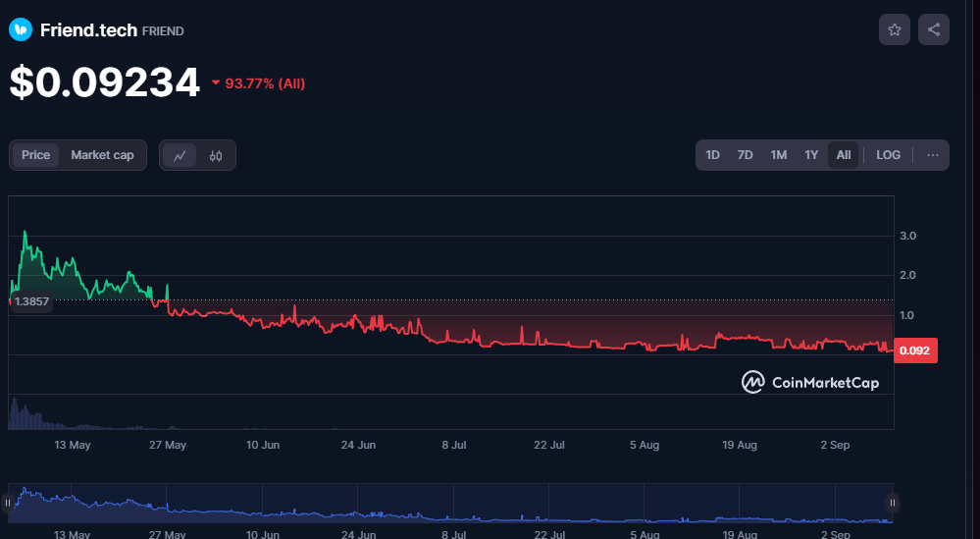Click the 22 Jul date on main axis
This screenshot has height=539, width=980.
tap(548, 445)
